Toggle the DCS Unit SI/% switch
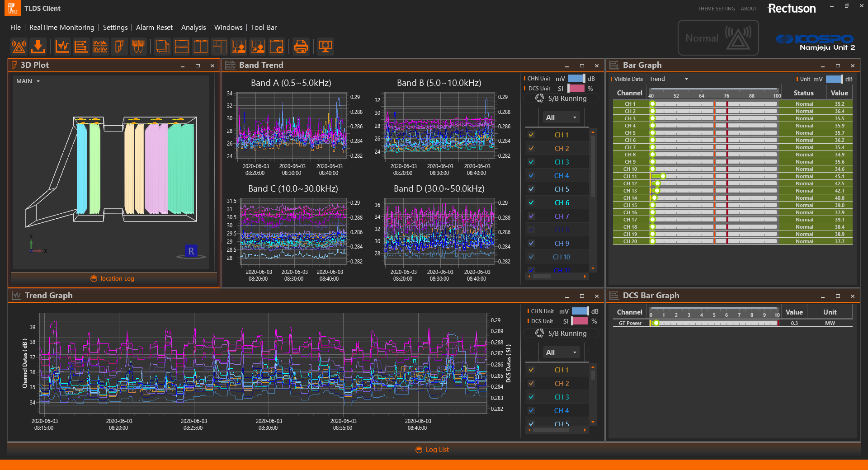The height and width of the screenshot is (470, 868). click(576, 88)
